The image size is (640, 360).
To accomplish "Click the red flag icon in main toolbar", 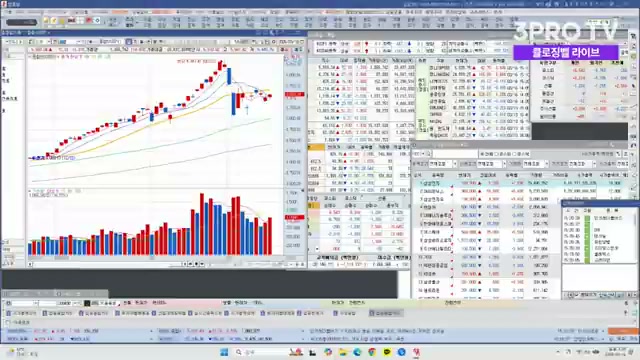I will tap(89, 20).
